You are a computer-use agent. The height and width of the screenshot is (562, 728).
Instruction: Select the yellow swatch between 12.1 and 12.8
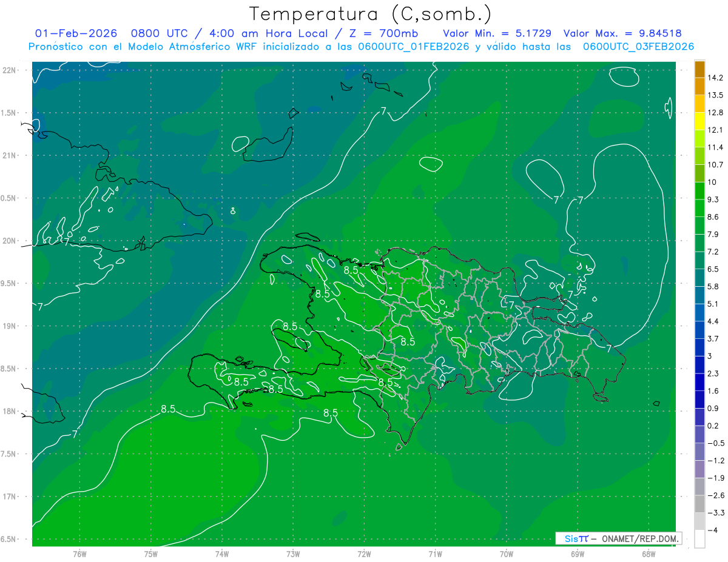699,121
